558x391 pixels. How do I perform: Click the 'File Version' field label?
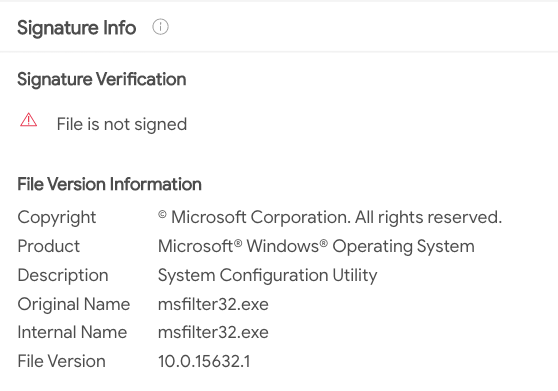61,361
